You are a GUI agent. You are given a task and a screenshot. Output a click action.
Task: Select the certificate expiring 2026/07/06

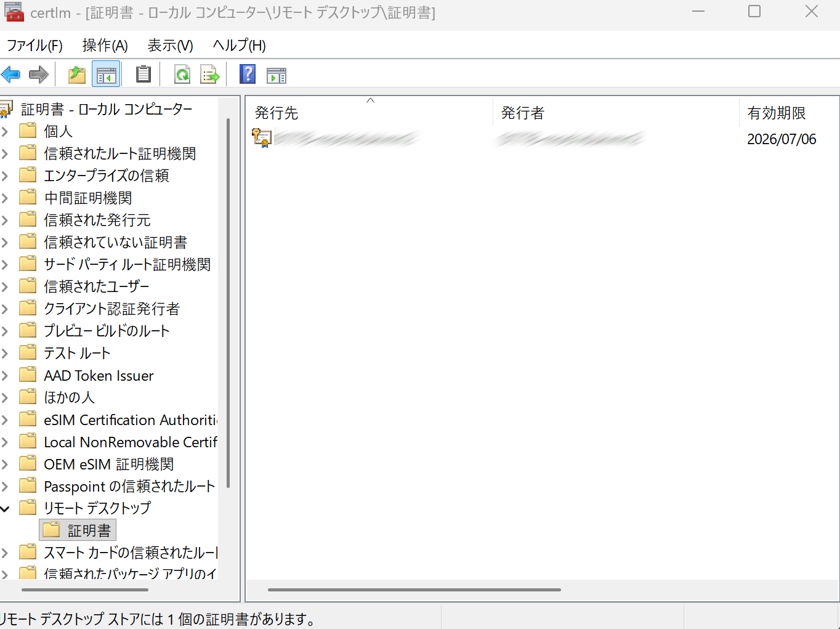click(345, 139)
